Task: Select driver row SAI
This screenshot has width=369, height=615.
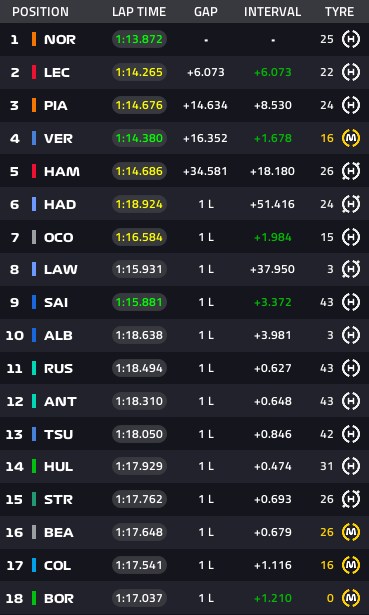Action: click(184, 302)
